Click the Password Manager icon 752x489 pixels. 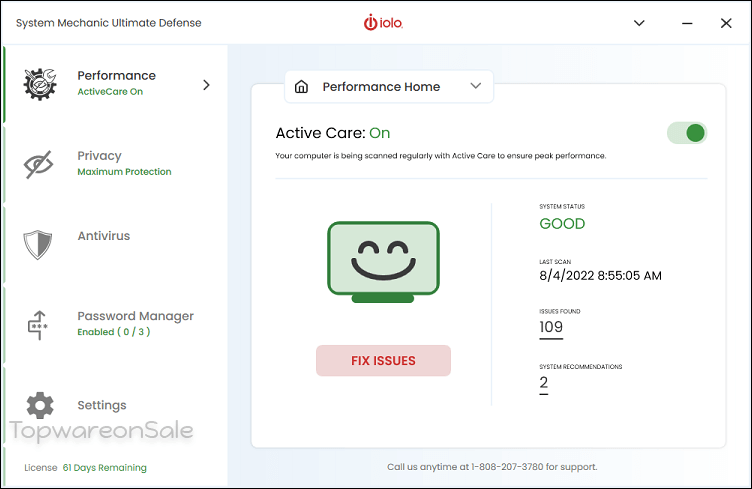[37, 325]
